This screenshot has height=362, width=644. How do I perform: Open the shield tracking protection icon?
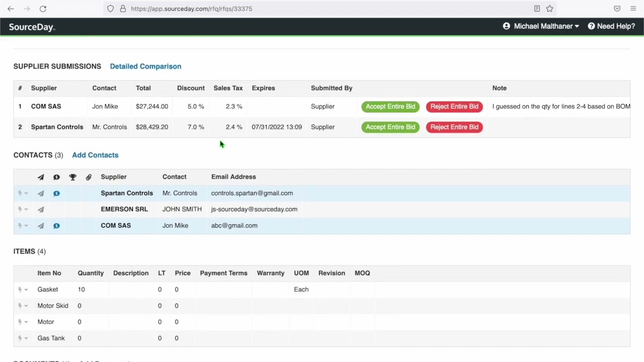[111, 9]
